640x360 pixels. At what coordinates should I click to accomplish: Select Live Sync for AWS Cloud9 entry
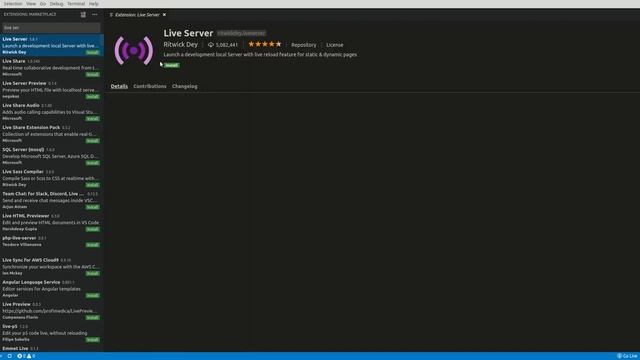[51, 266]
